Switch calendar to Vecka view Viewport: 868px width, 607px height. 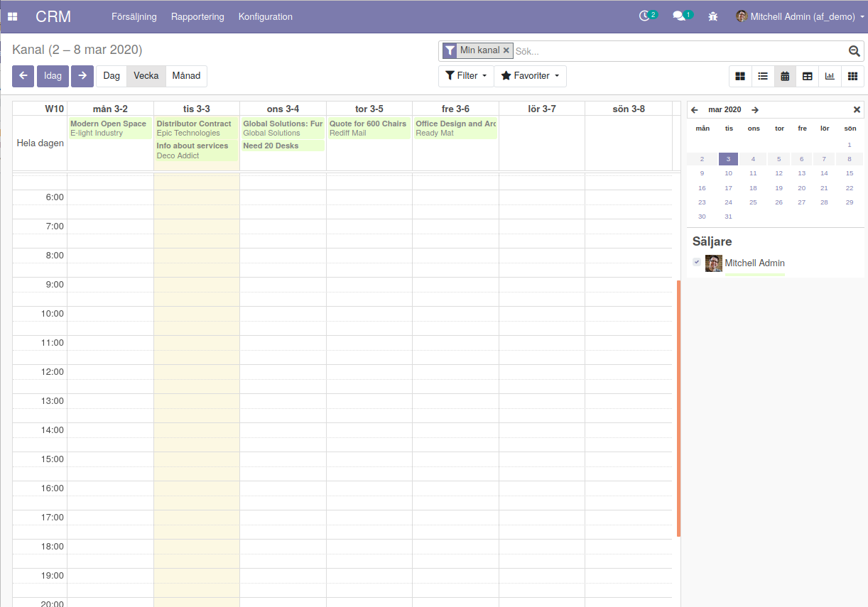pyautogui.click(x=146, y=76)
